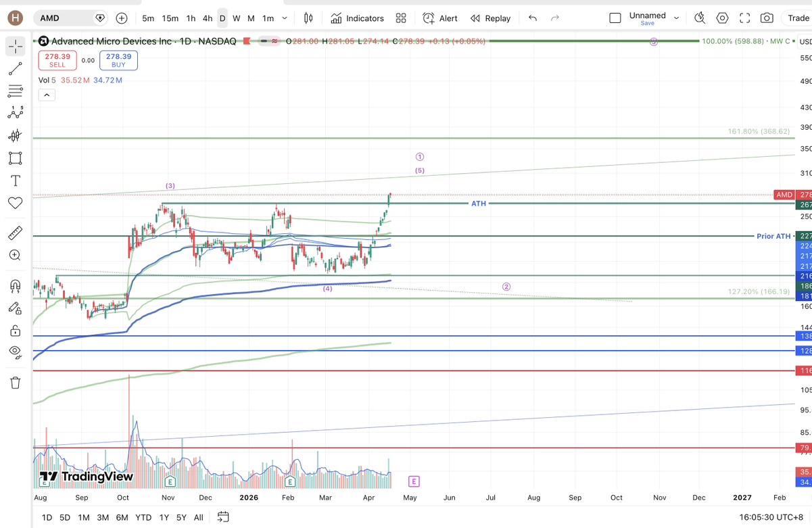Open the Fibonacci and Gann tools

click(15, 91)
